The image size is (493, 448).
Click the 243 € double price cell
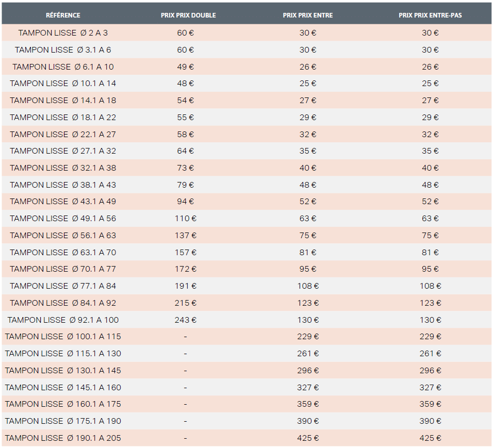186,320
